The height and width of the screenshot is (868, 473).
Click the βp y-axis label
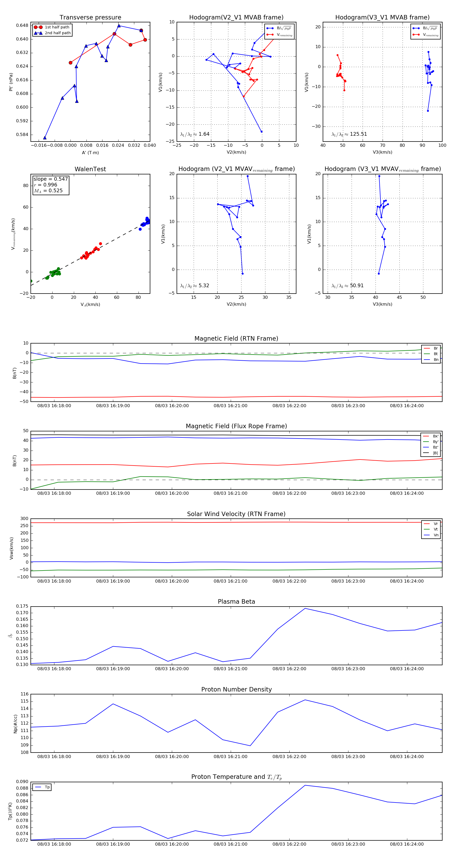[x=11, y=635]
